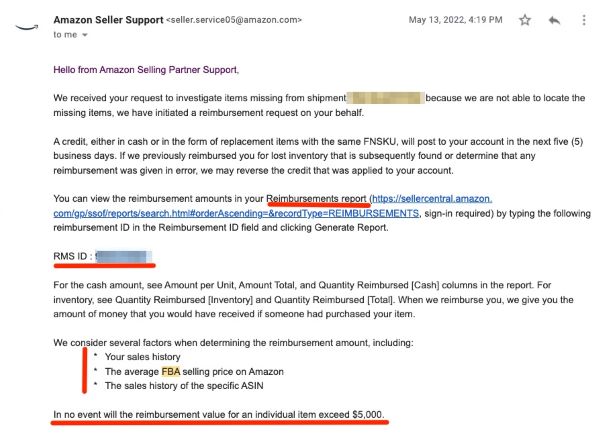Click the sender address seller.service05@amazon.com
Screen dimensions: 603x434
(234, 20)
